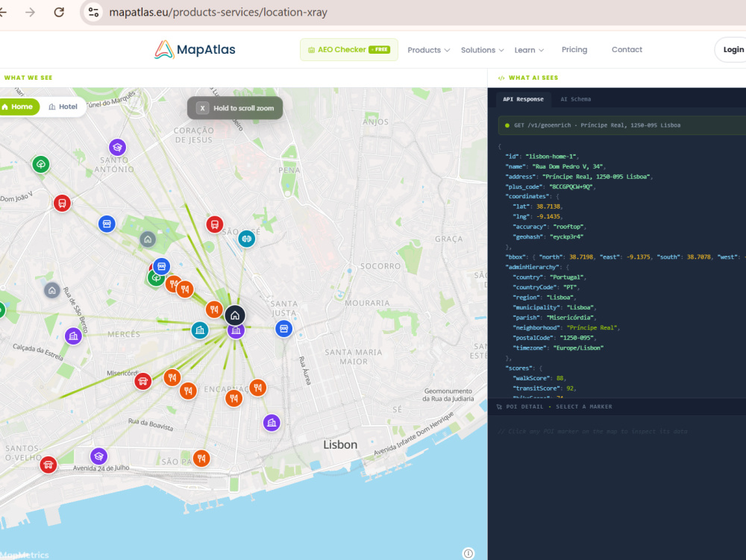Open the API Response tab

524,99
